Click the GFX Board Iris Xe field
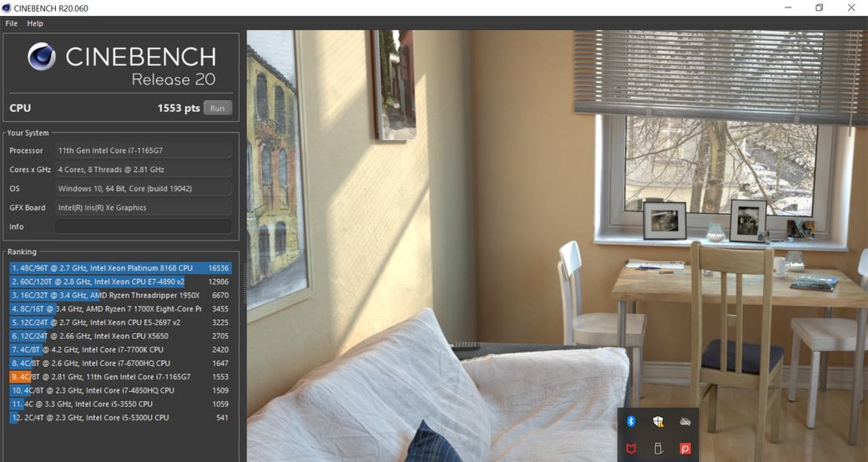Screen dimensions: 868x462 143,207
